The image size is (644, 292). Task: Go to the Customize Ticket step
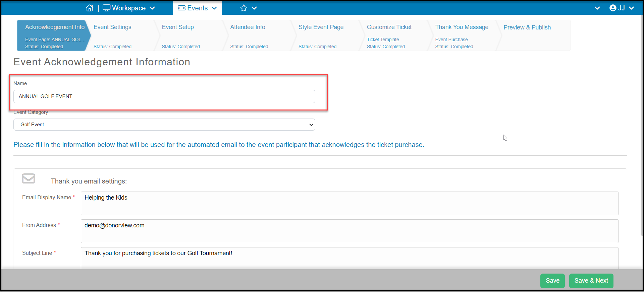point(396,35)
